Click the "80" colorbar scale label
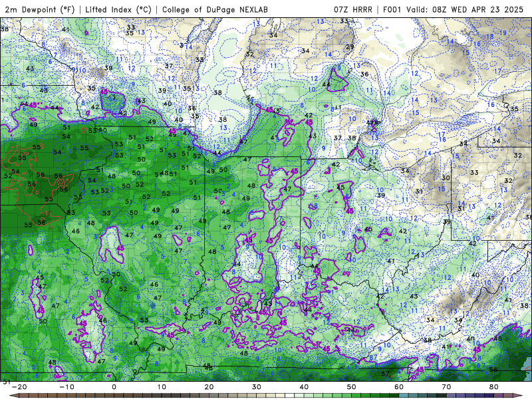This screenshot has height=399, width=532. tap(494, 387)
